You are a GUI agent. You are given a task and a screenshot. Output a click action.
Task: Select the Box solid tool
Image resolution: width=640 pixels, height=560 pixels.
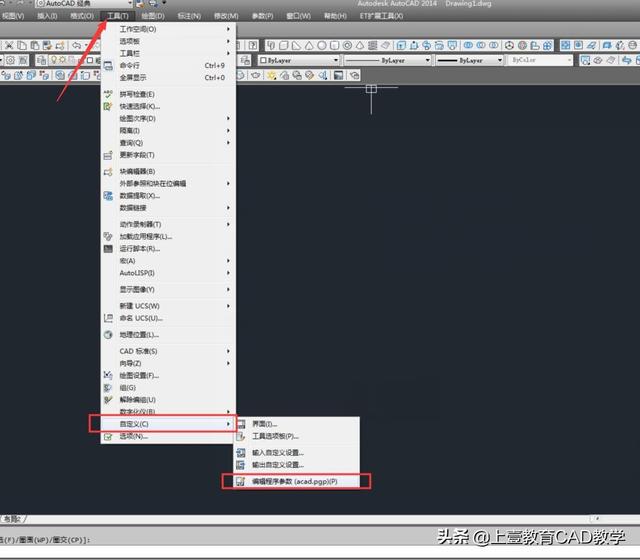pos(284,45)
